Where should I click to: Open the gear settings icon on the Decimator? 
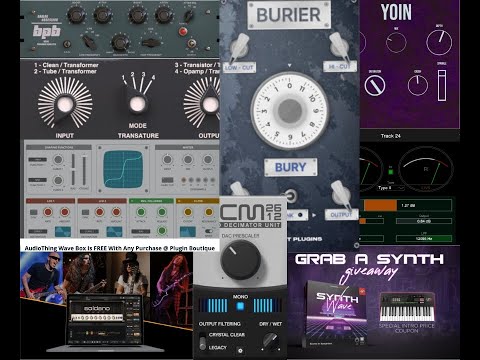tap(240, 350)
